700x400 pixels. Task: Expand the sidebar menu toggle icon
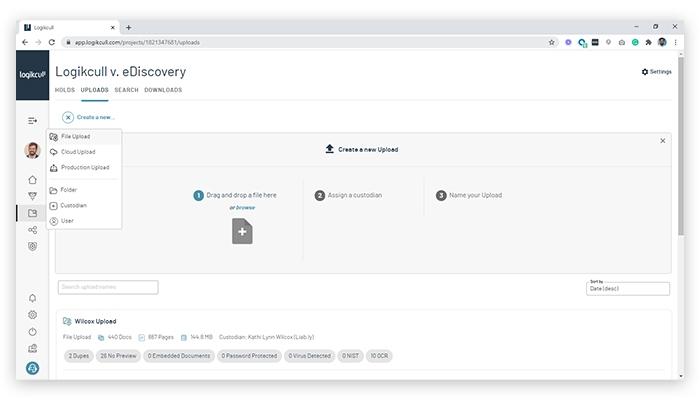click(x=32, y=121)
